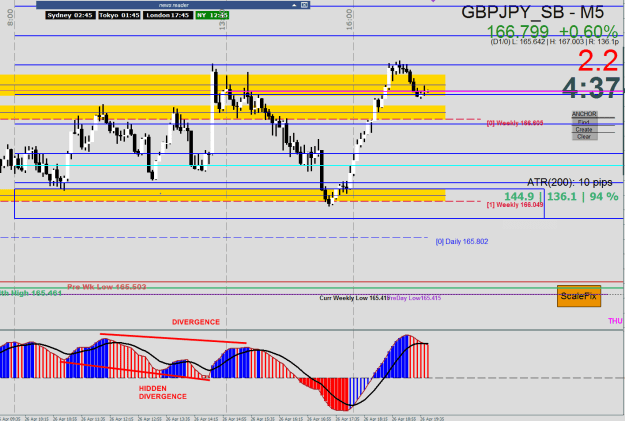Image resolution: width=625 pixels, height=421 pixels.
Task: Click the green 144.9 | 136.1 | 94 % readout
Action: [x=561, y=196]
